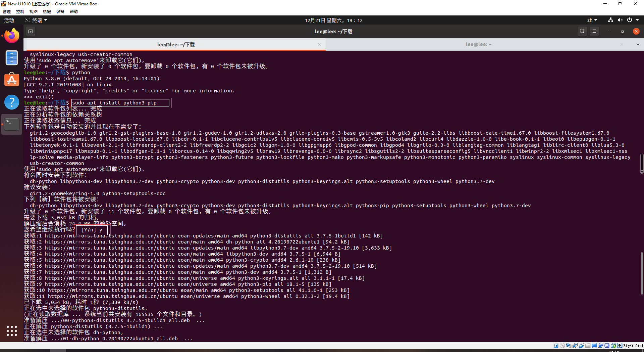Select the 'lee@lee: ~/下载' terminal tab
Viewport: 644px width, 352px height.
[176, 44]
